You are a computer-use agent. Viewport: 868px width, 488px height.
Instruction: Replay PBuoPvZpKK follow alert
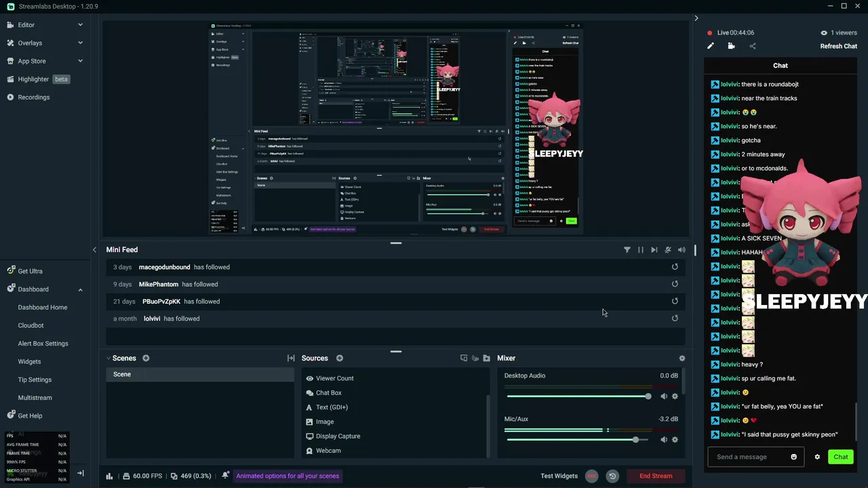click(x=675, y=301)
